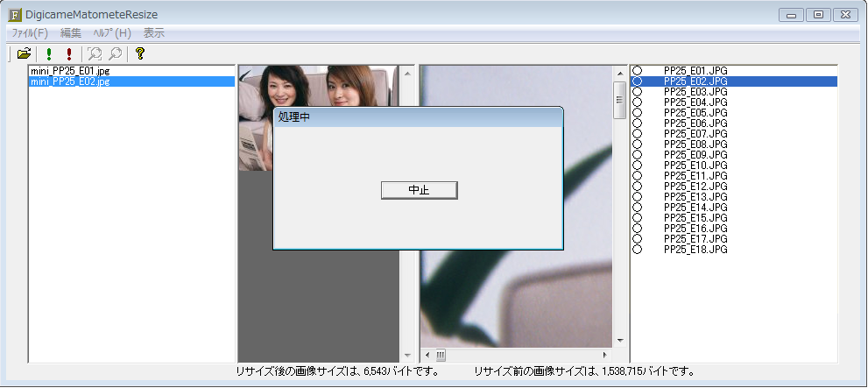This screenshot has width=868, height=388.
Task: Toggle circle marker for PP25_E05.JPG
Action: pos(637,113)
